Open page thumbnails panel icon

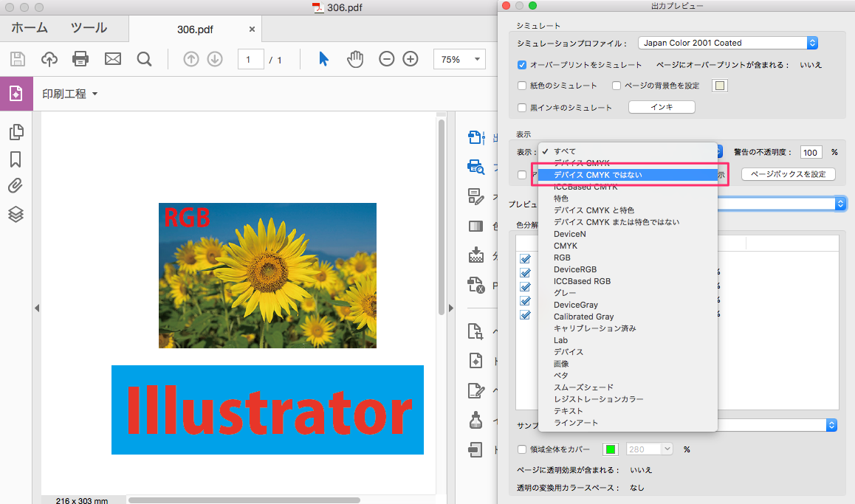[16, 131]
